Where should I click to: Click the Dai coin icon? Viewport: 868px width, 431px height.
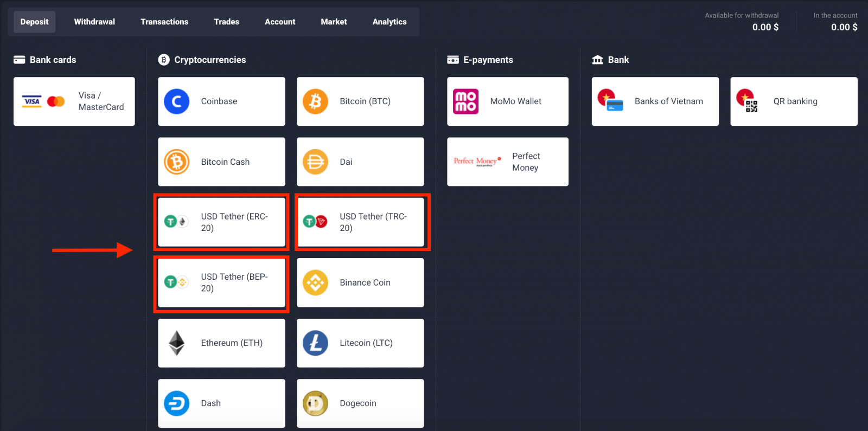pos(315,162)
